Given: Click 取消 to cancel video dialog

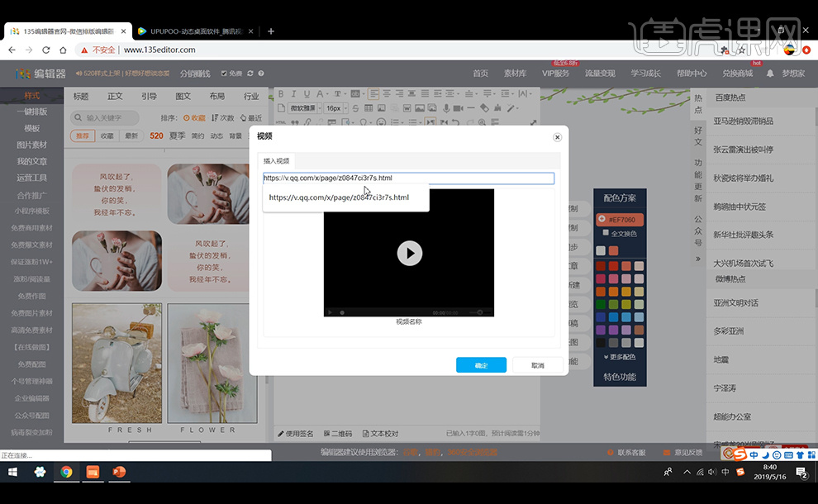Looking at the screenshot, I should click(538, 365).
